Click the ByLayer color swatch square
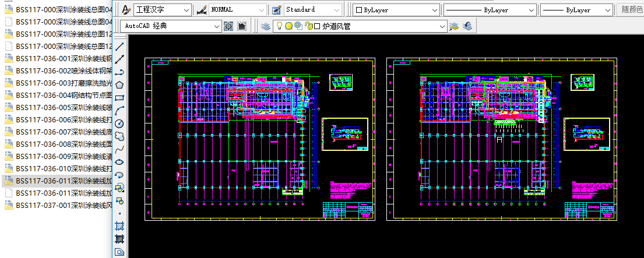 pos(359,10)
